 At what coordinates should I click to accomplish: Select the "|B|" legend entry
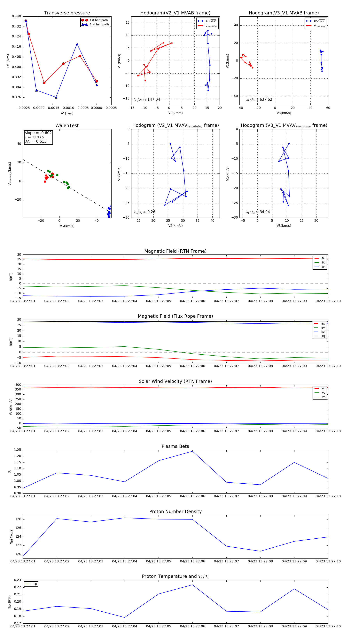coord(320,336)
